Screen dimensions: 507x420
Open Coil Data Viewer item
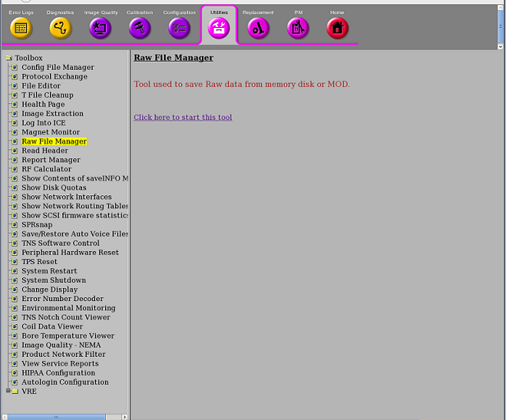click(52, 326)
